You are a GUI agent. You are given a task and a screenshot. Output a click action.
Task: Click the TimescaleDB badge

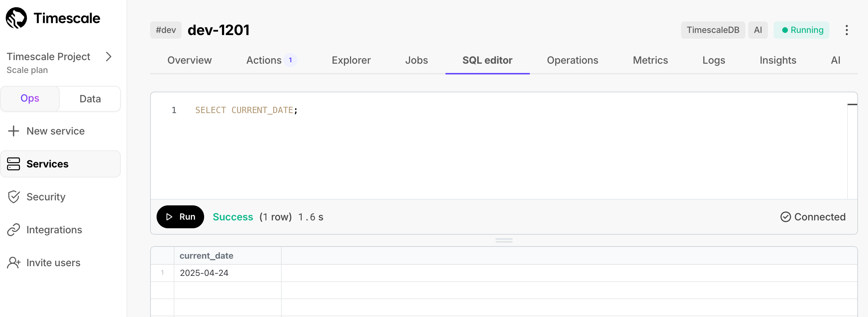coord(713,30)
